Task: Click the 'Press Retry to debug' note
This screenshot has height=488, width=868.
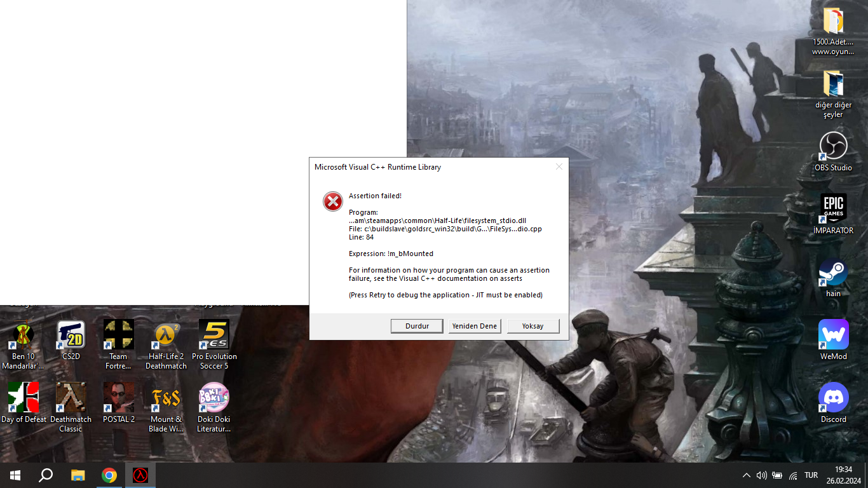Action: pos(445,295)
